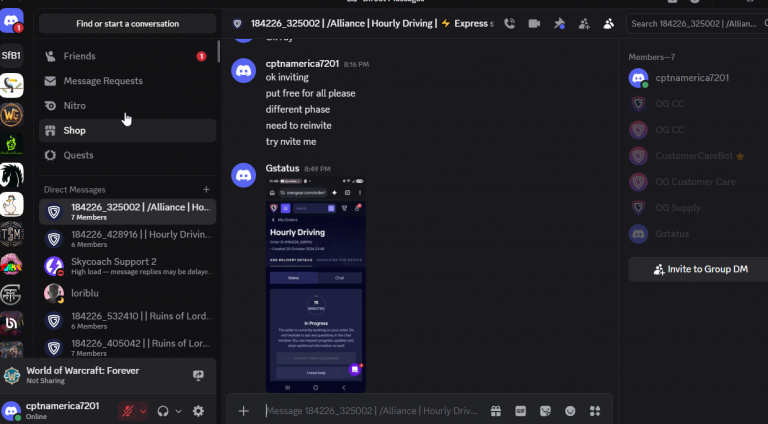Click the DM sidebar scrollbar
This screenshot has height=424, width=768.
click(218, 51)
